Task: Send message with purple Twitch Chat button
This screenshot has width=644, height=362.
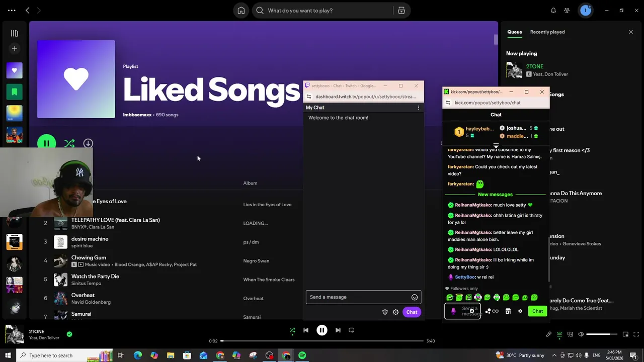Action: (x=412, y=312)
